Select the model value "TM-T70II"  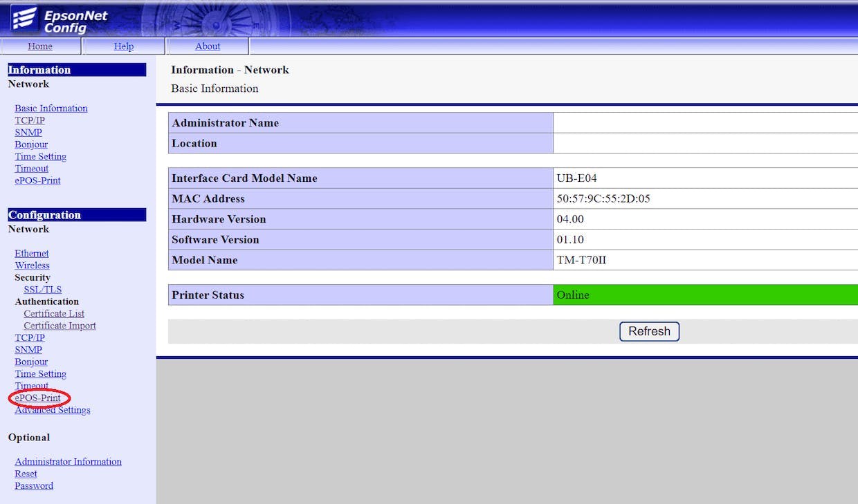pyautogui.click(x=581, y=260)
